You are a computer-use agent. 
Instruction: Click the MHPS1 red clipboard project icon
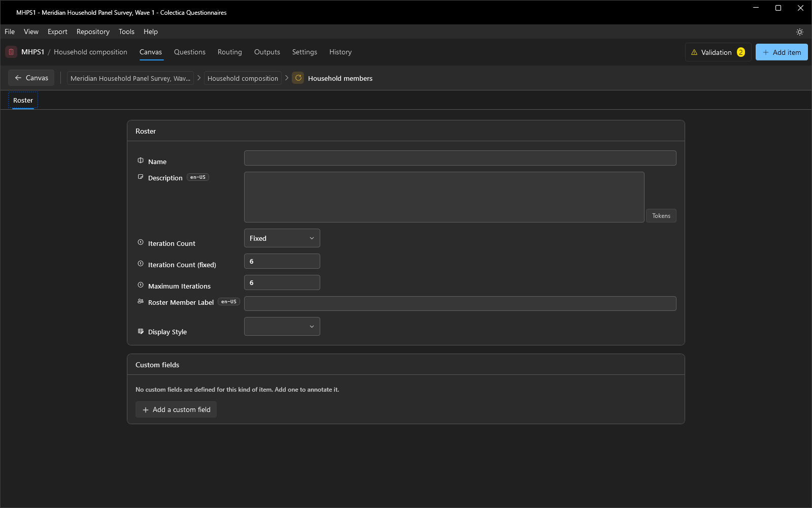(11, 52)
